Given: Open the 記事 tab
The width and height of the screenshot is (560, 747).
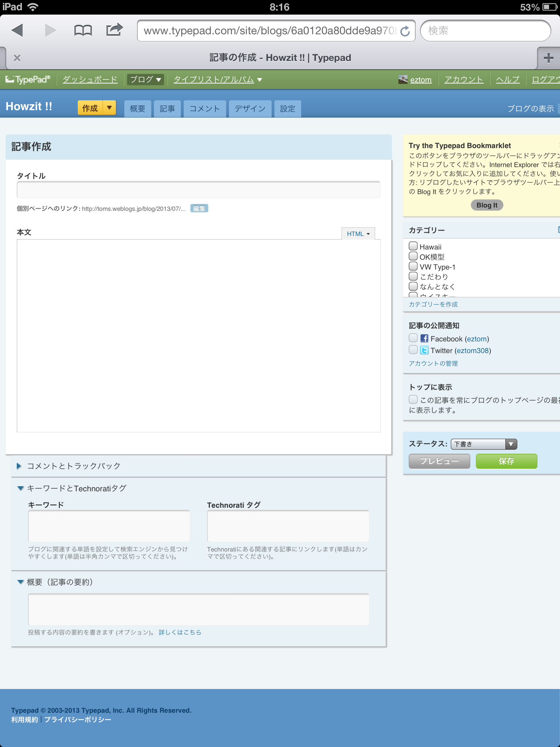Looking at the screenshot, I should [x=167, y=109].
